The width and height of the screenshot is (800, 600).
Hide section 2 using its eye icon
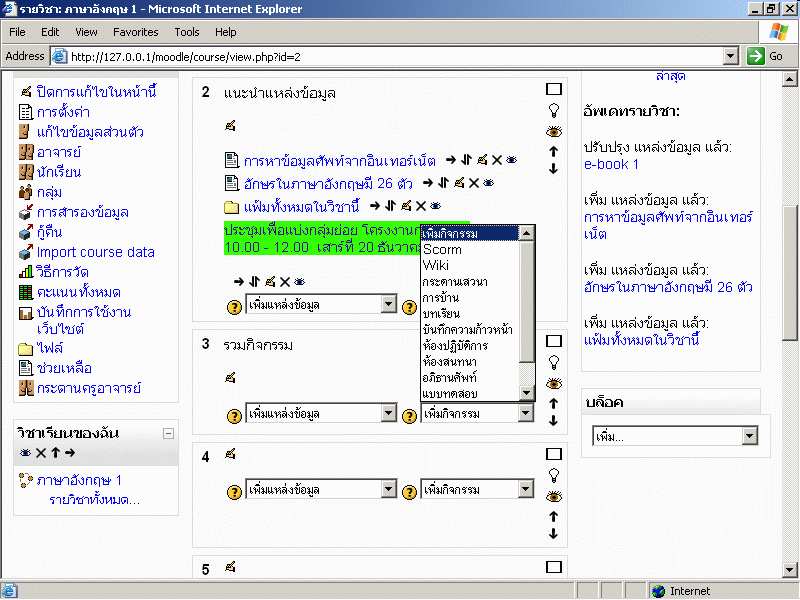[x=553, y=131]
